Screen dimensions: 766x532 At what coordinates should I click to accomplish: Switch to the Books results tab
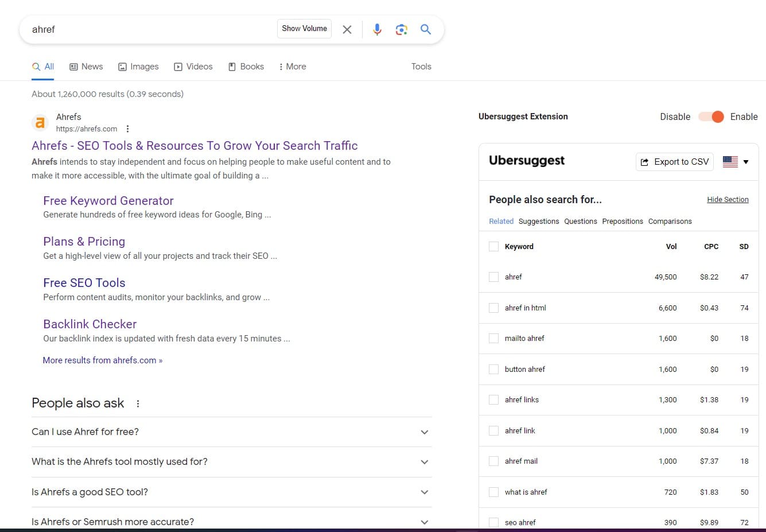point(246,67)
